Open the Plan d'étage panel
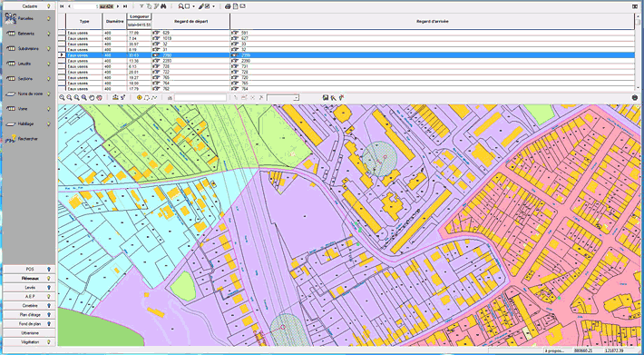 (29, 315)
